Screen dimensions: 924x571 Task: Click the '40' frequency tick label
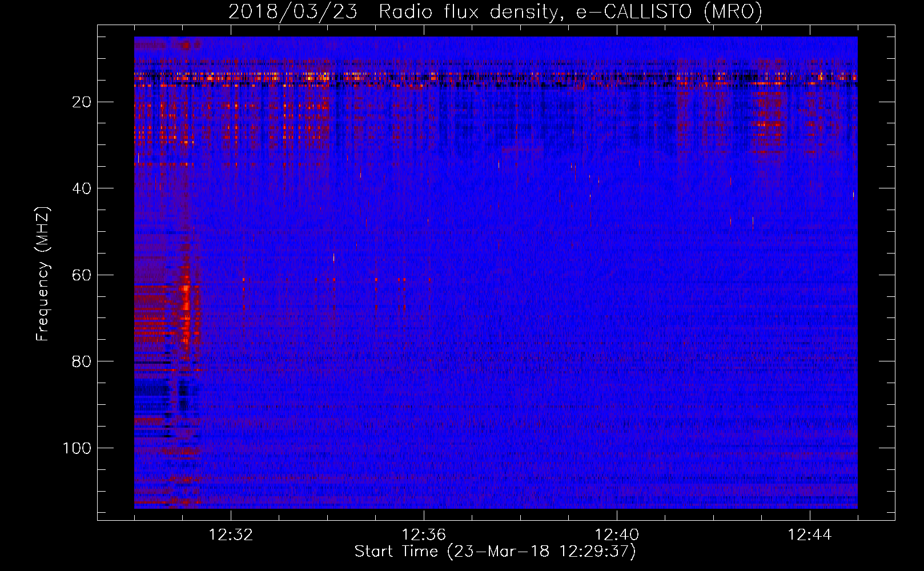pos(82,188)
